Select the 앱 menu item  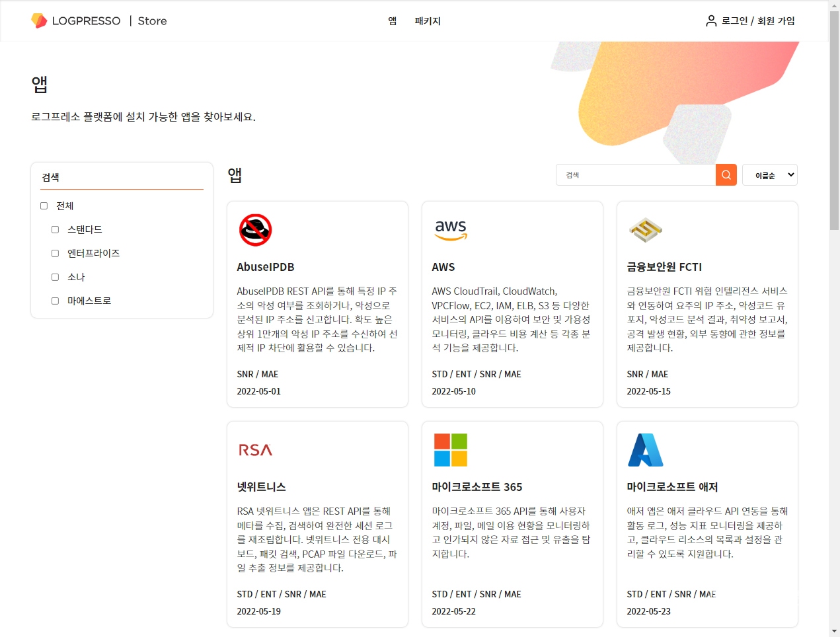click(392, 20)
